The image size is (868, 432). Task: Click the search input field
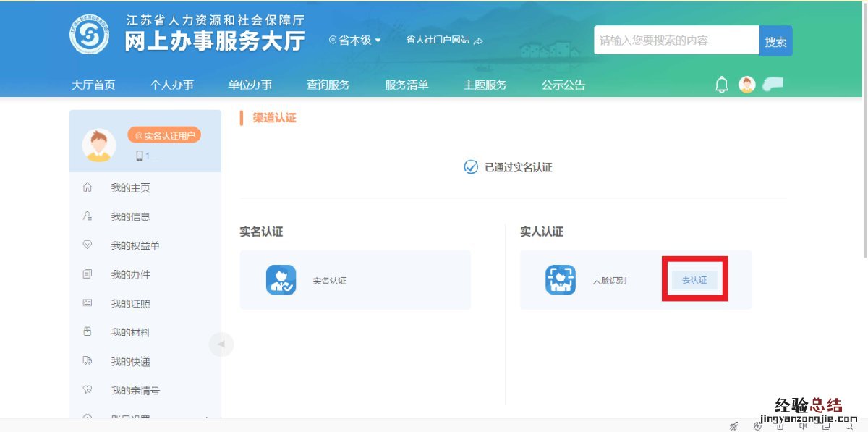click(676, 41)
